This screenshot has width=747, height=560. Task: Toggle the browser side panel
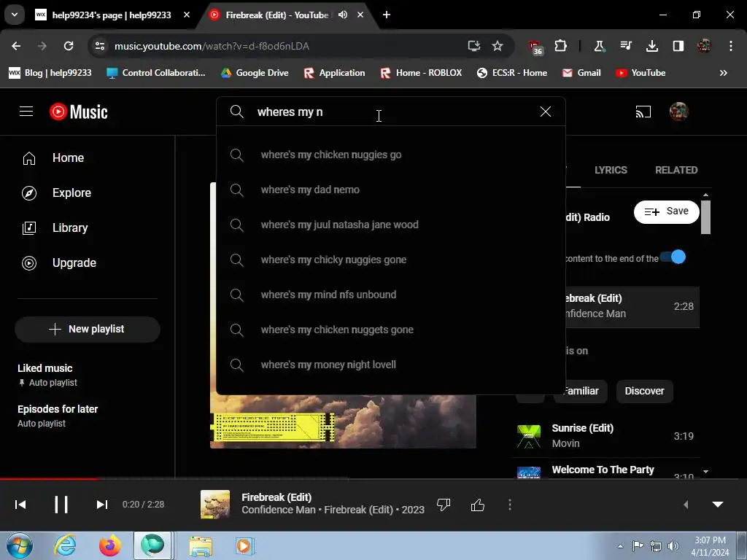point(678,46)
